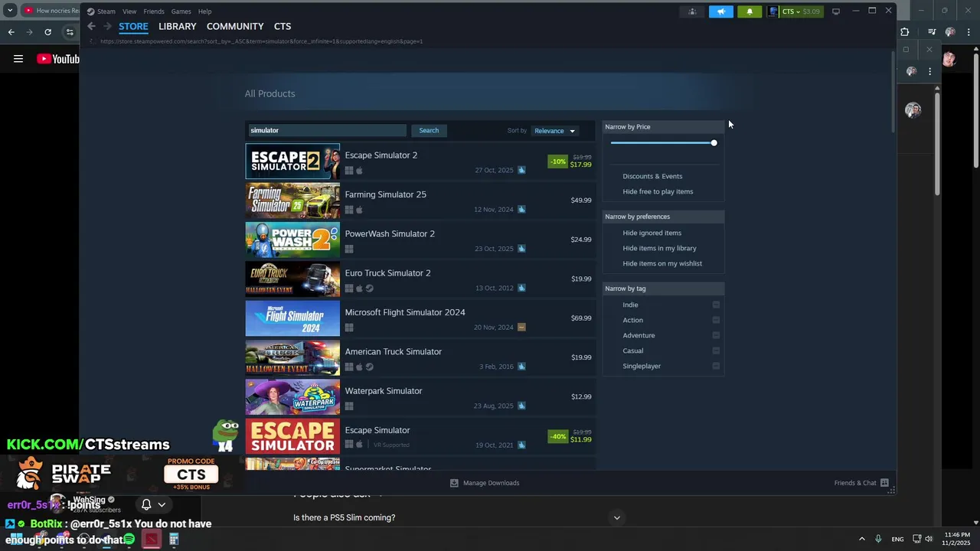980x551 pixels.
Task: Open the subscription options chevron beside bell
Action: 162,504
